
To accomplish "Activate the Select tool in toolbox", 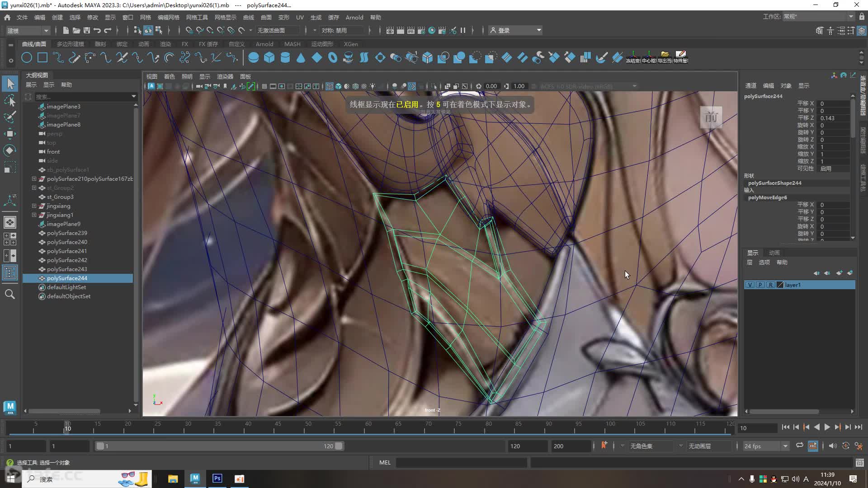I will (10, 84).
